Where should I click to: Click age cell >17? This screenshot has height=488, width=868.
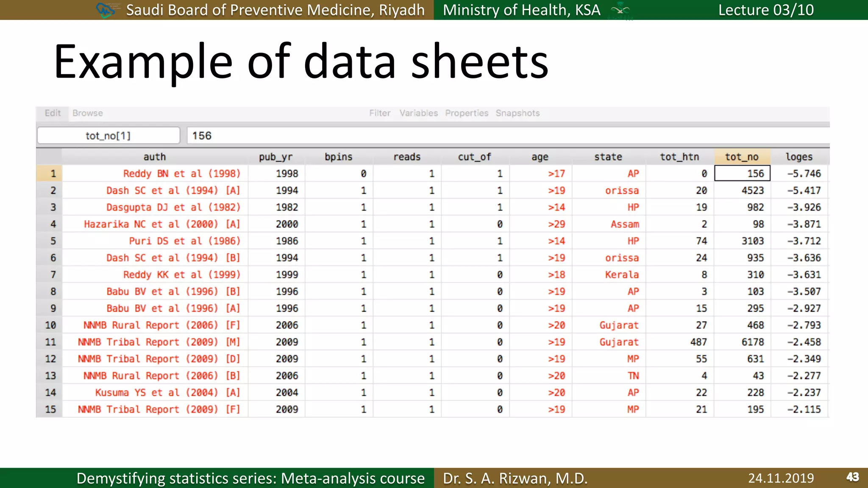click(x=540, y=173)
